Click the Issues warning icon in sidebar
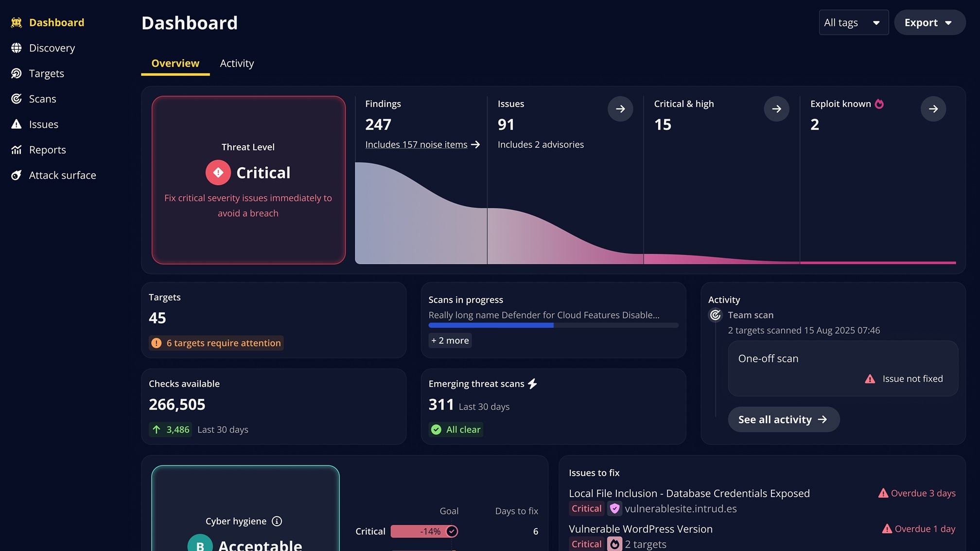 coord(16,124)
